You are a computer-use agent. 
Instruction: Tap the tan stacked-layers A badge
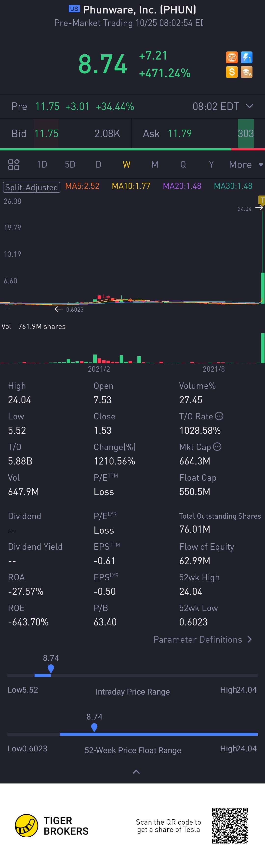pos(246,72)
